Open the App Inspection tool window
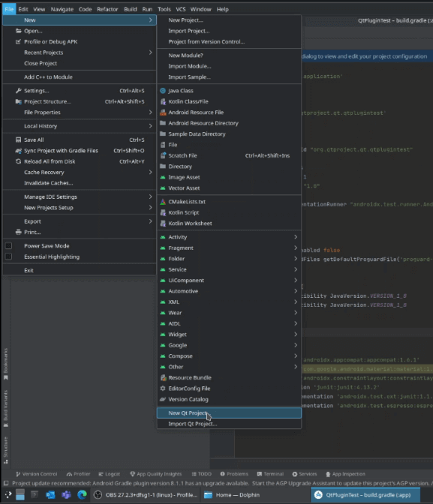This screenshot has height=504, width=433. (345, 474)
